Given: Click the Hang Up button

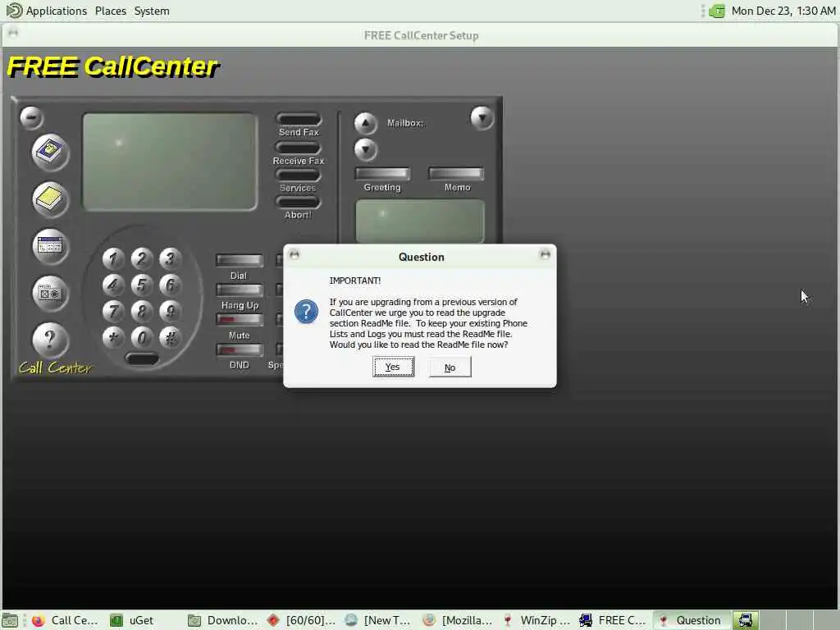Looking at the screenshot, I should [240, 290].
